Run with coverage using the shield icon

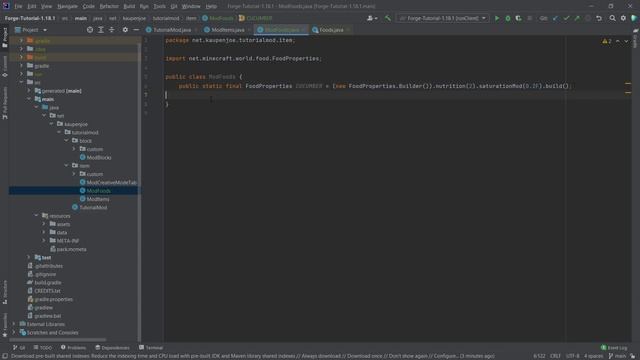(x=518, y=18)
